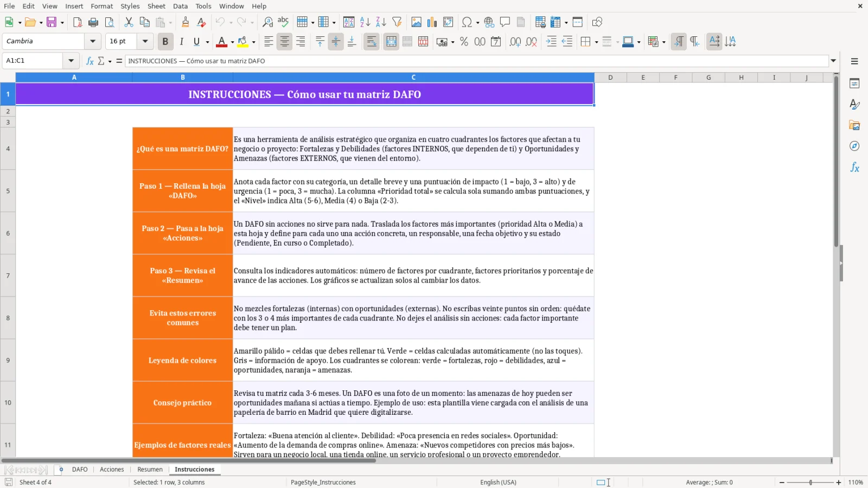Image resolution: width=868 pixels, height=488 pixels.
Task: Insert special character omega icon
Action: pyautogui.click(x=467, y=22)
